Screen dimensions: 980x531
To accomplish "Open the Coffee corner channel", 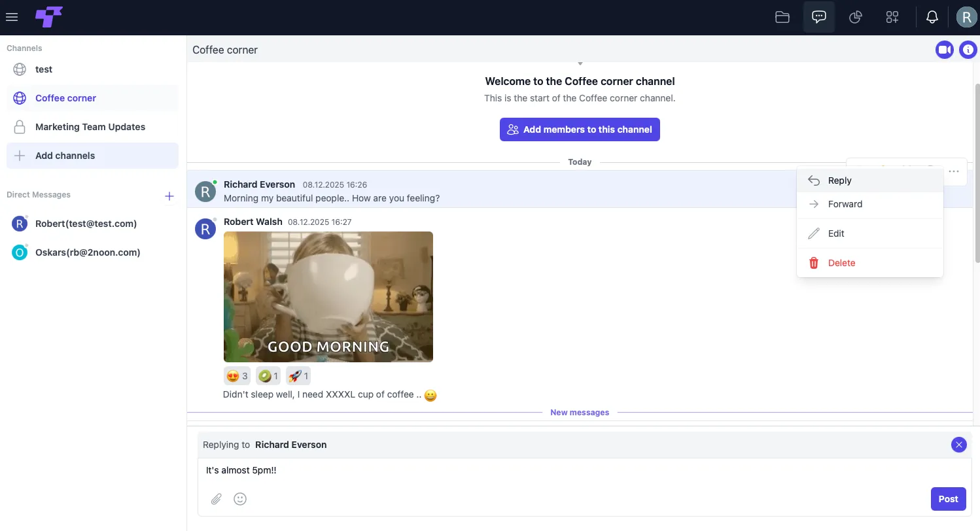I will tap(92, 98).
